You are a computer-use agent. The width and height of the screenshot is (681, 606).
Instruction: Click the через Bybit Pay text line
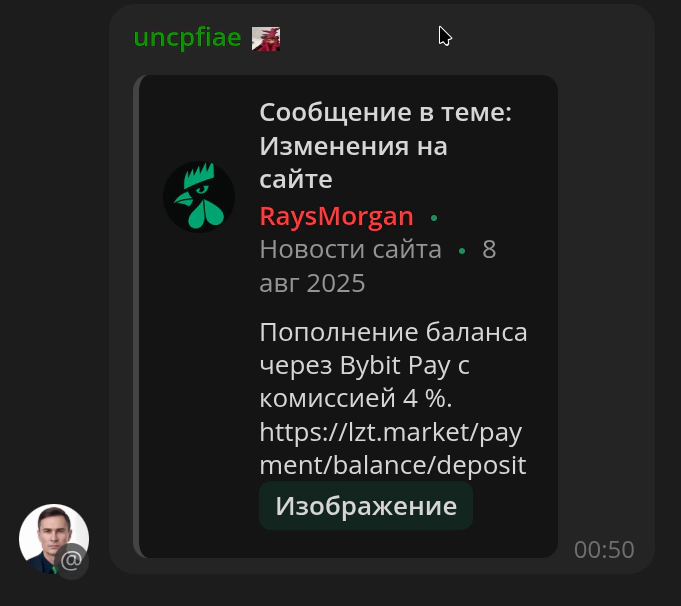[364, 365]
